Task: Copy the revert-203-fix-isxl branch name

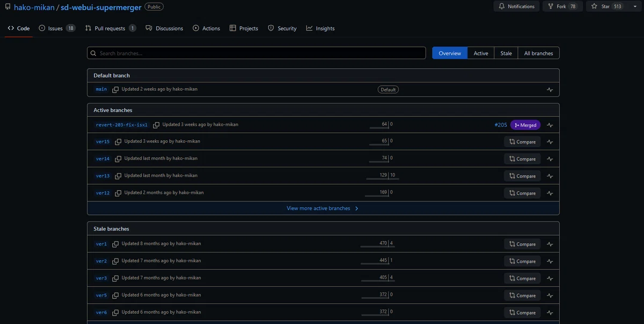Action: point(156,125)
